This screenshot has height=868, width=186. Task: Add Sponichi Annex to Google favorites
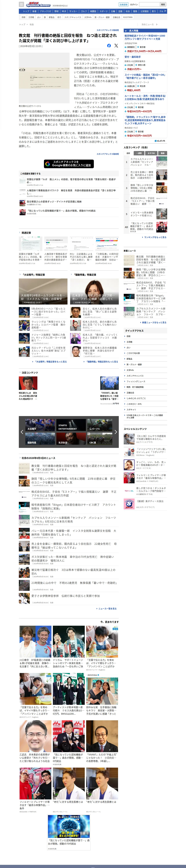[69, 164]
